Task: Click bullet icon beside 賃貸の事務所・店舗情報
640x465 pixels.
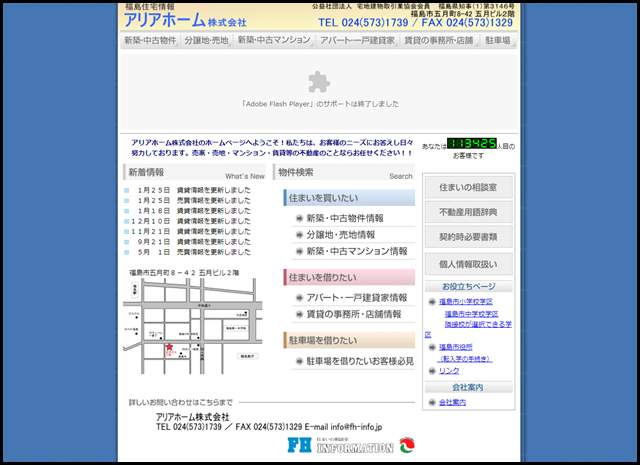Action: 300,314
